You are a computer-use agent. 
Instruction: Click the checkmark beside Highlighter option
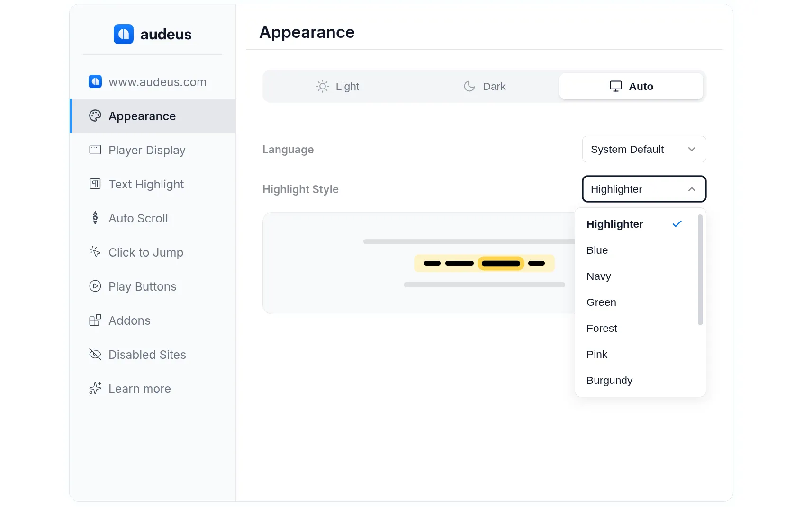[x=677, y=224]
